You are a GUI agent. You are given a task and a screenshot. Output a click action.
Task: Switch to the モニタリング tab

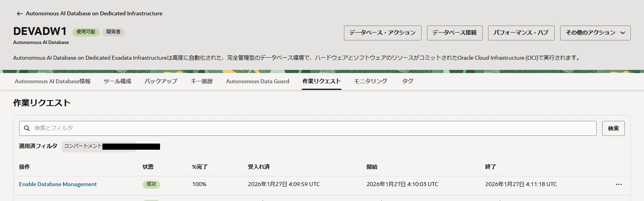pyautogui.click(x=371, y=81)
